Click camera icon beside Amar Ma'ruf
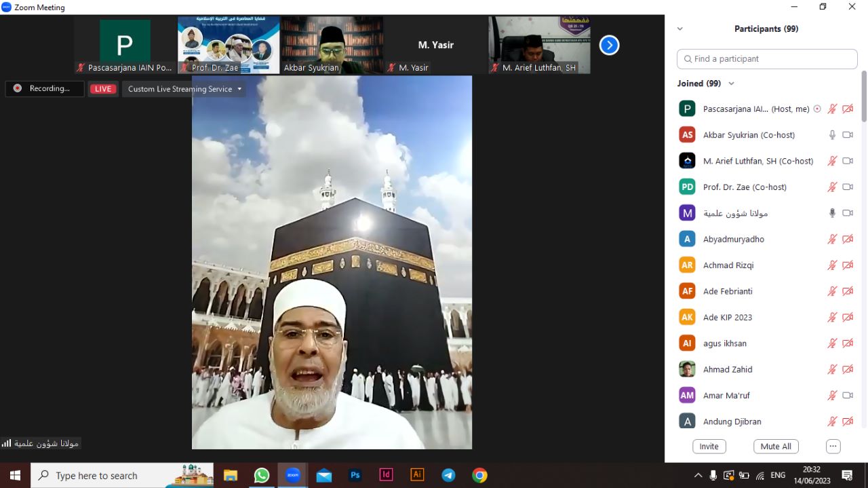Viewport: 868px width, 488px height. tap(848, 395)
